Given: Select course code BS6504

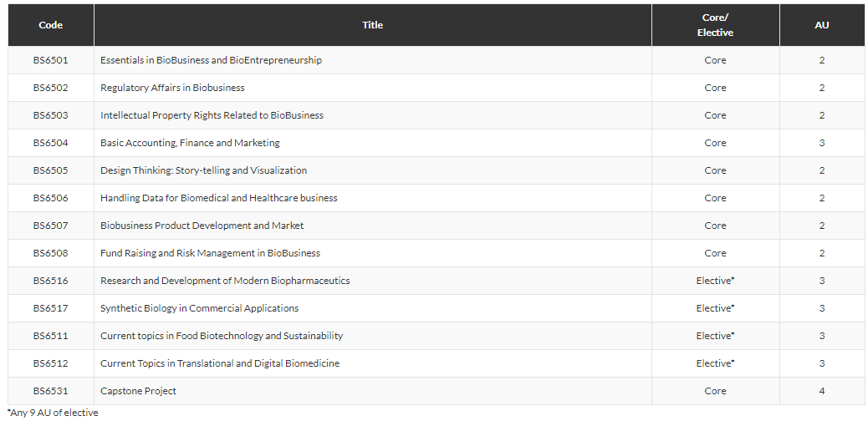Looking at the screenshot, I should tap(51, 143).
